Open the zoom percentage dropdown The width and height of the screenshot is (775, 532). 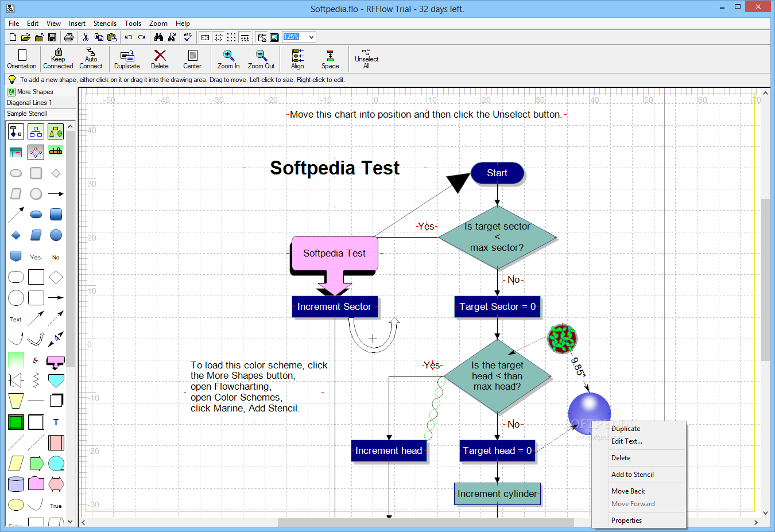tap(311, 37)
